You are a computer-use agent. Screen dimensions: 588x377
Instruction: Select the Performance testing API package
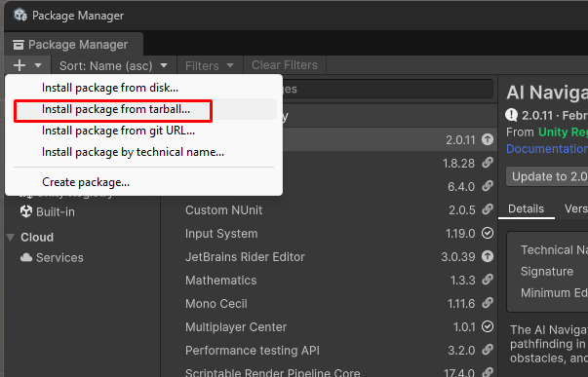pyautogui.click(x=253, y=351)
